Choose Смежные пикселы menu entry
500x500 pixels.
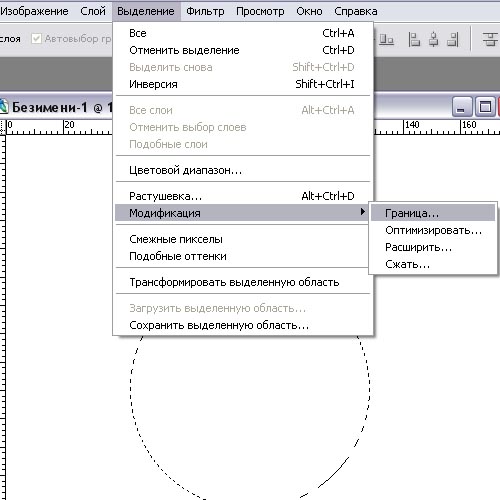coord(243,239)
